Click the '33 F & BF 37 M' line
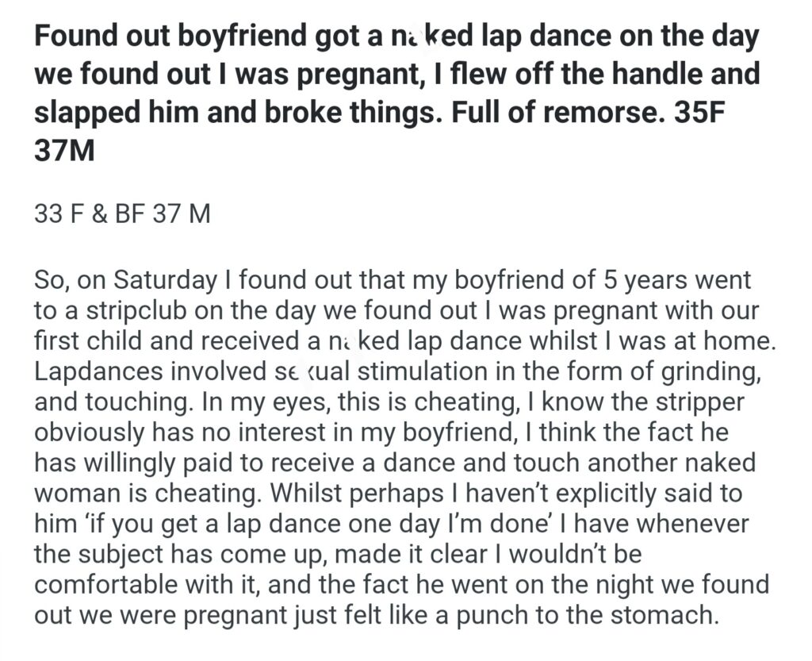Viewport: 812px width, 661px height. tap(123, 214)
